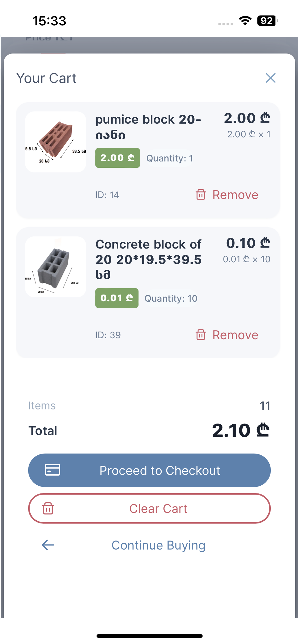The height and width of the screenshot is (644, 298).
Task: Click credit card icon on checkout button
Action: coord(53,470)
